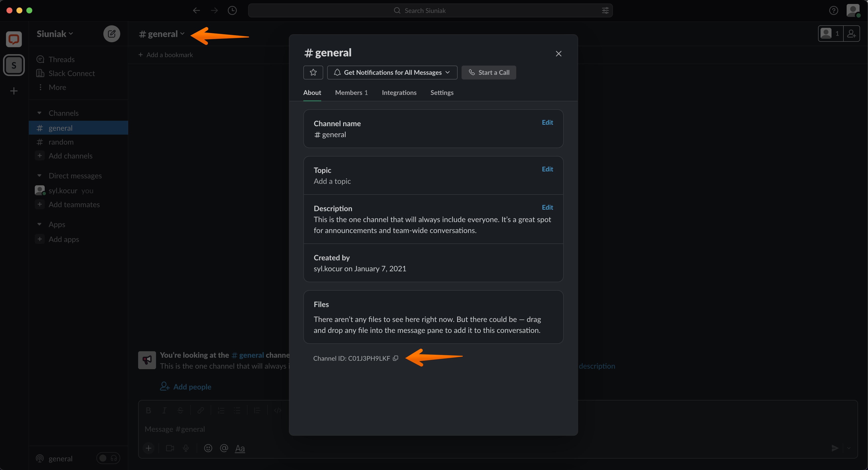
Task: Switch to the Integrations tab
Action: click(399, 93)
